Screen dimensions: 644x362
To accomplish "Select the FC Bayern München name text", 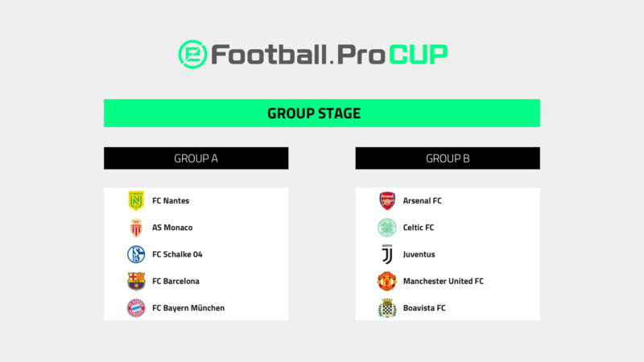I will (188, 308).
